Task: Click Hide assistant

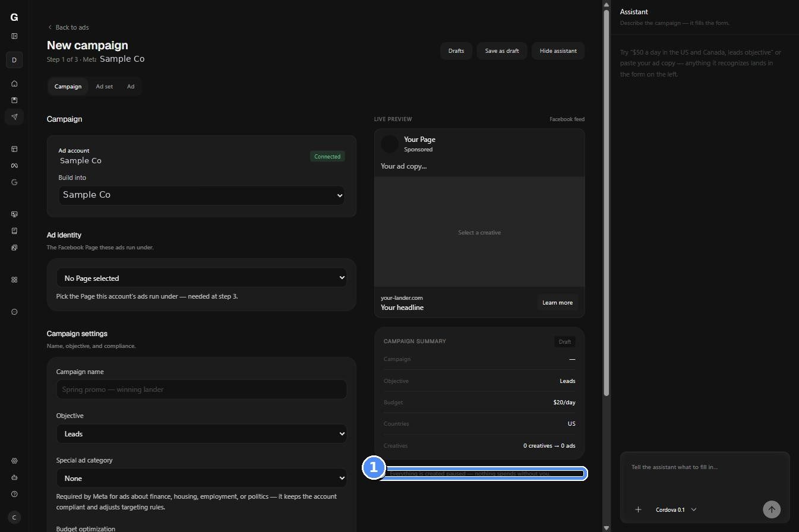Action: click(558, 51)
